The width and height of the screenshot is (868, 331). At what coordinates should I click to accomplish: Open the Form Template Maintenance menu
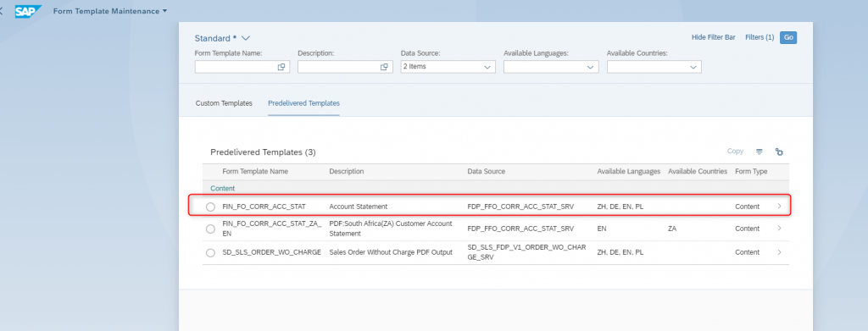click(110, 11)
